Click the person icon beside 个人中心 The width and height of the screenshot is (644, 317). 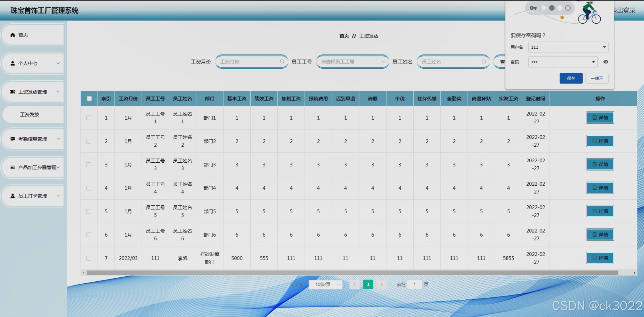tap(13, 63)
